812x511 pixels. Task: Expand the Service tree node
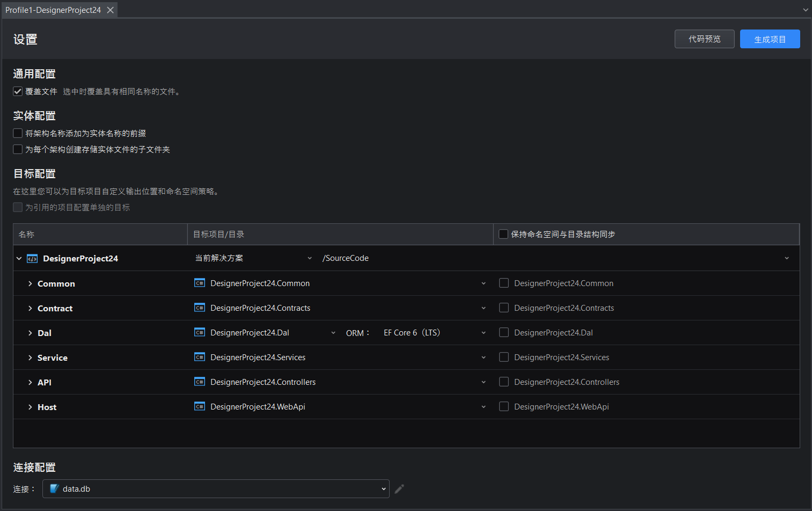coord(30,357)
